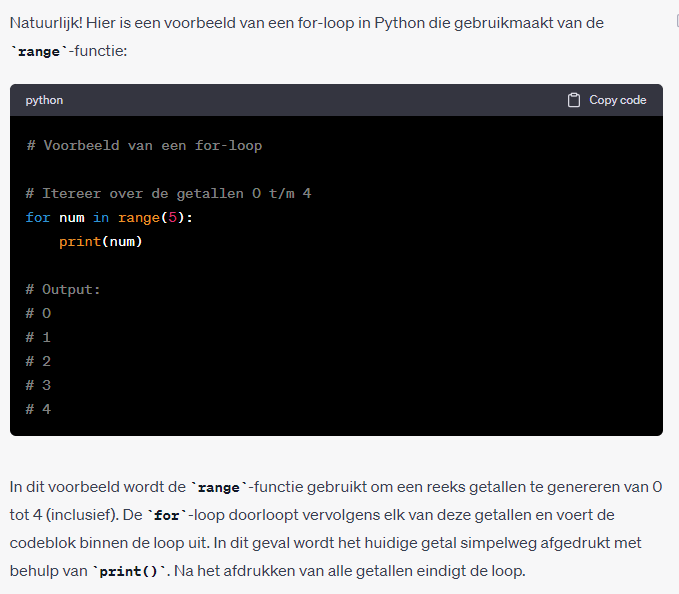Click the '# 2' output comment line
Screen dimensions: 679x594
click(38, 361)
